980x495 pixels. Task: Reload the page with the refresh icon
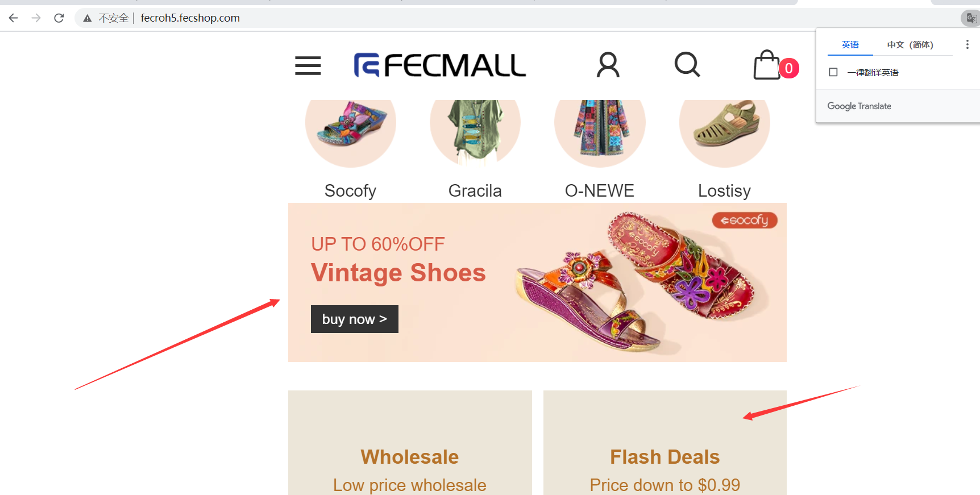coord(59,18)
